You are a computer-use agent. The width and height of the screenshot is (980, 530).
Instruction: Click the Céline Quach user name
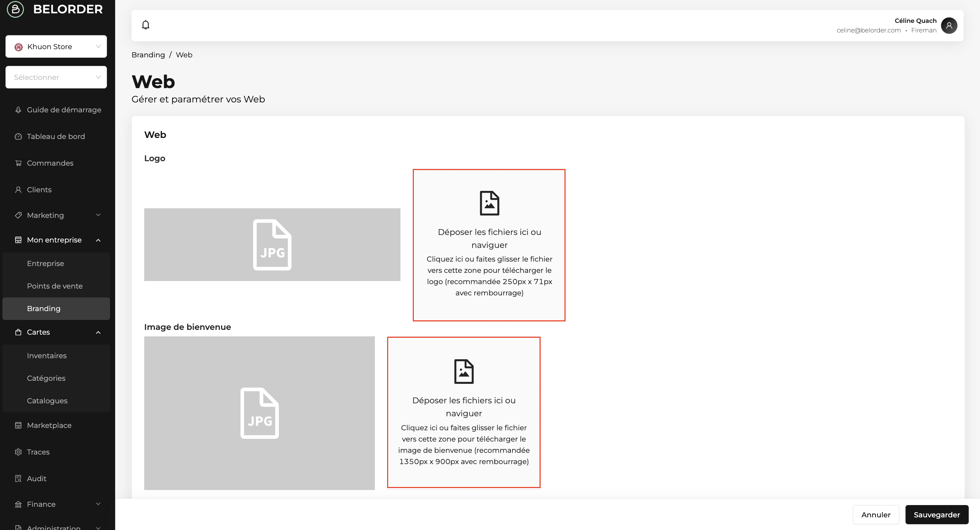pos(915,21)
